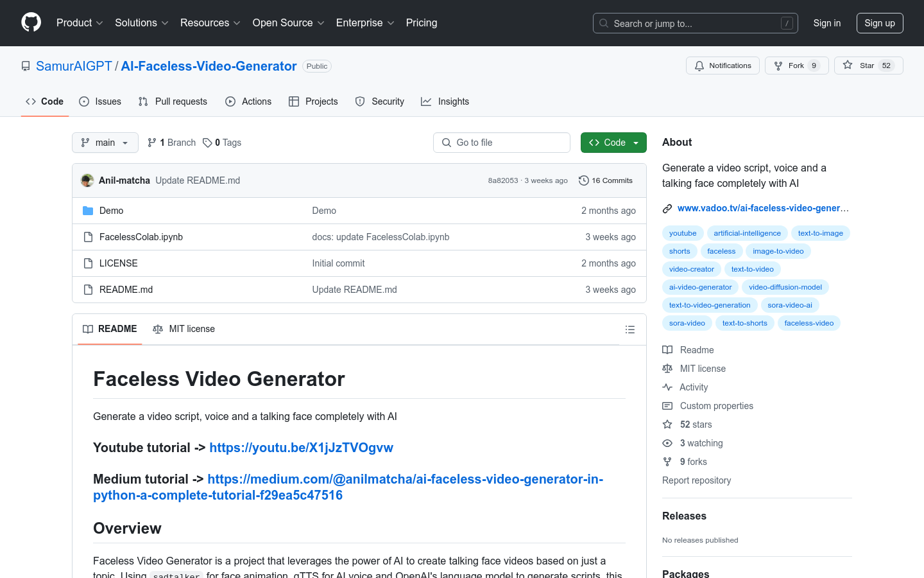
Task: Click the fork icon beside 9 forks
Action: coord(667,462)
